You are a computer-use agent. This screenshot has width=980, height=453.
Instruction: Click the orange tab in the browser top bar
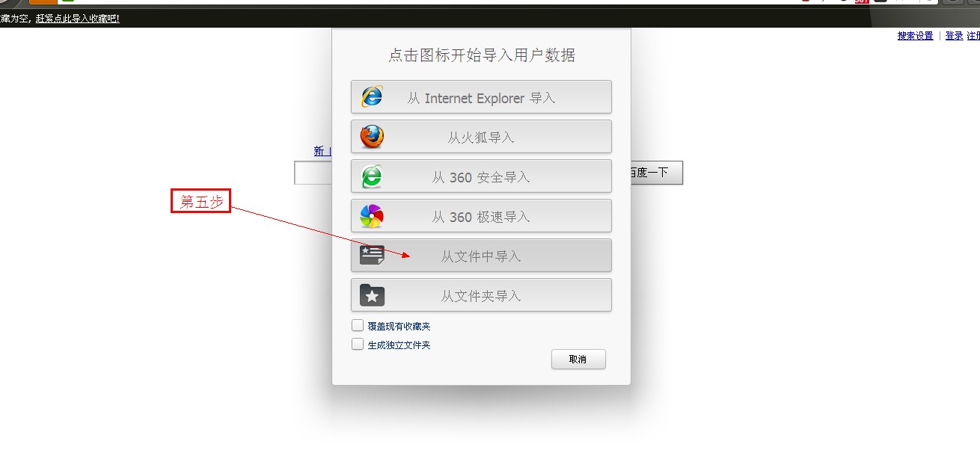tap(43, 2)
